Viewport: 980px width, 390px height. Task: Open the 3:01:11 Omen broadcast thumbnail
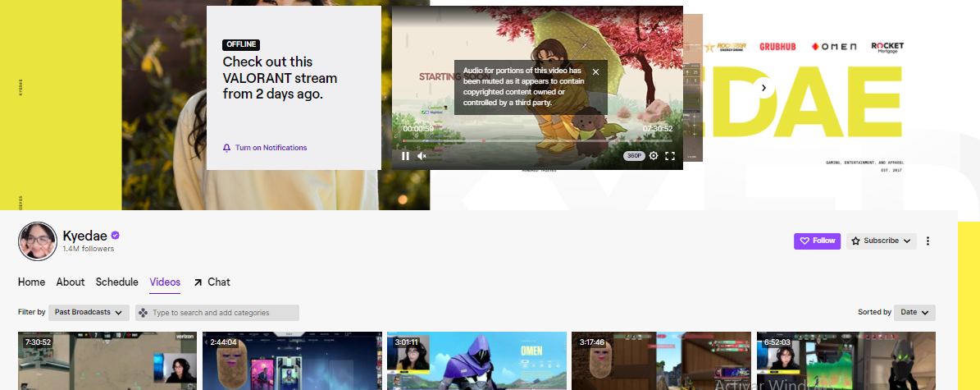coord(476,361)
